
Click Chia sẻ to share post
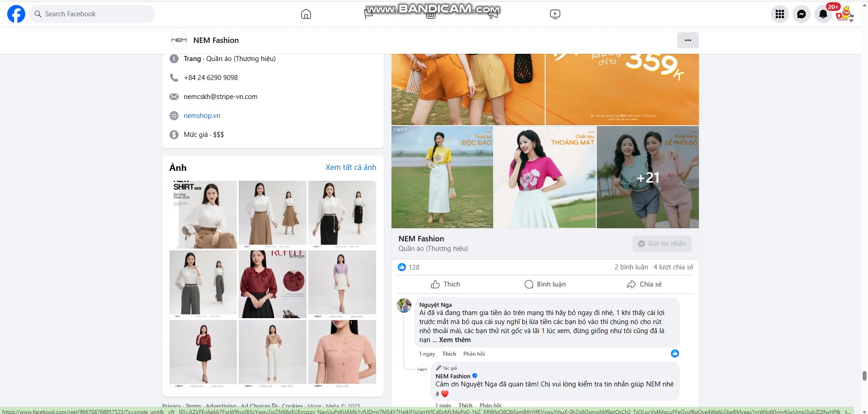point(644,284)
